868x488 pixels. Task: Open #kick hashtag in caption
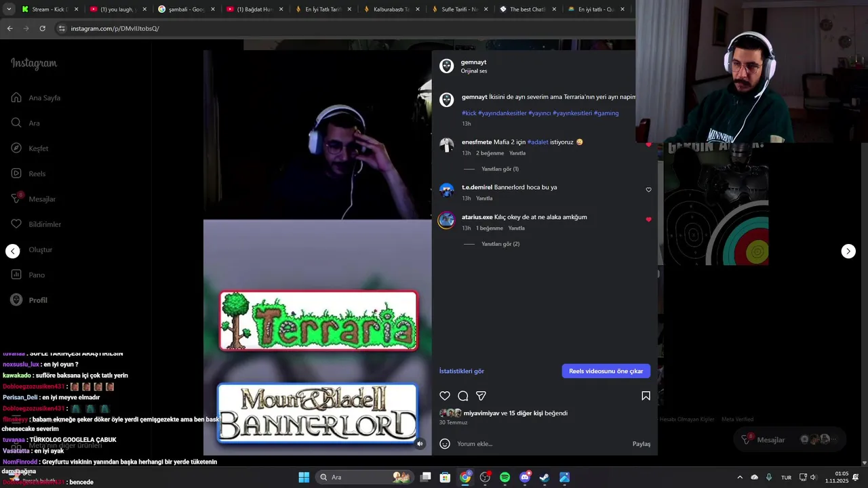tap(469, 113)
